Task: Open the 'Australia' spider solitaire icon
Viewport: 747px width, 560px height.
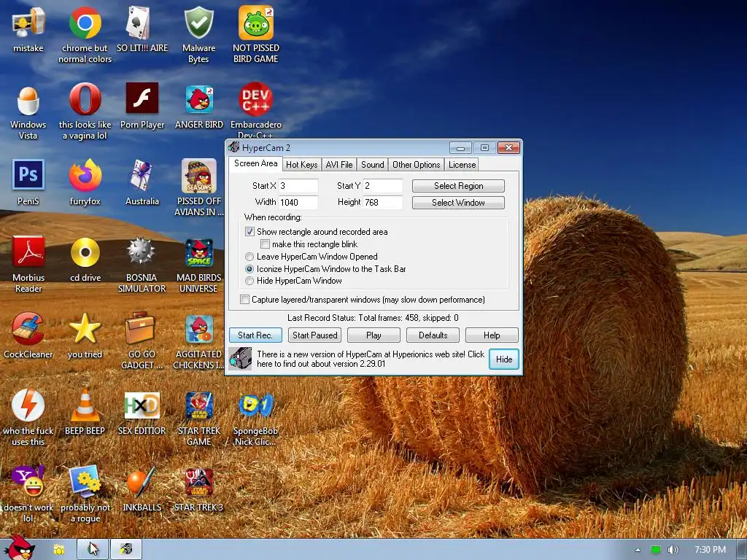Action: coord(142,175)
